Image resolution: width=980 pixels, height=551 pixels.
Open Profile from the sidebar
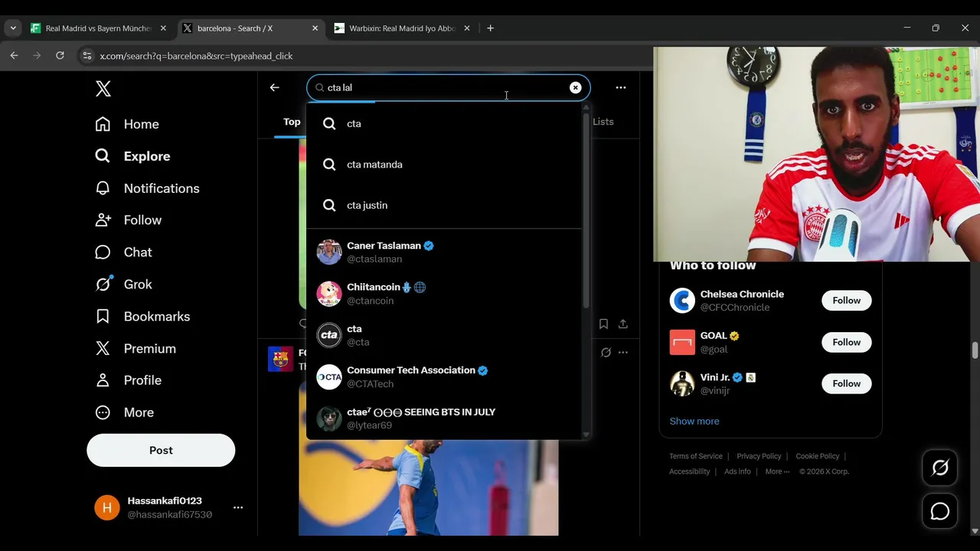click(x=128, y=380)
